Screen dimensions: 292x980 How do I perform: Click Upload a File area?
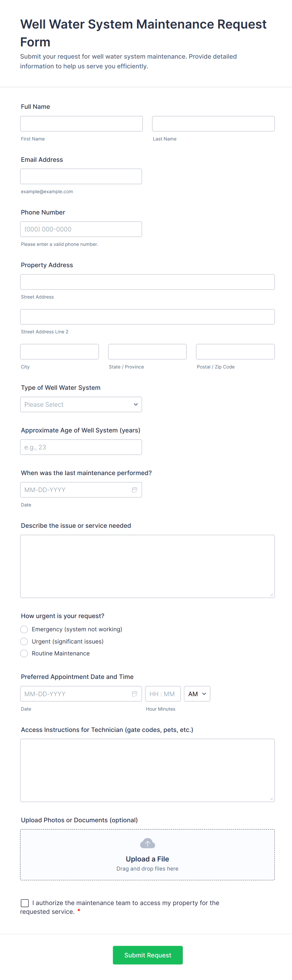coord(147,859)
